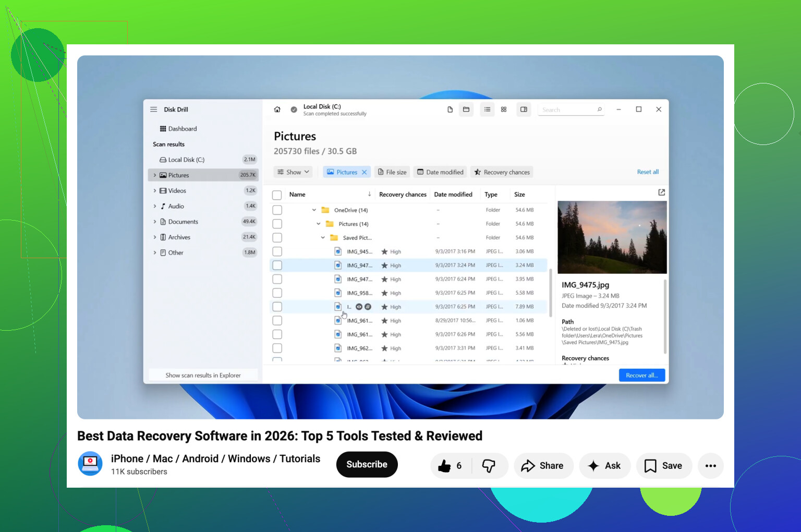Viewport: 801px width, 532px height.
Task: Open preview in external window icon
Action: (662, 192)
